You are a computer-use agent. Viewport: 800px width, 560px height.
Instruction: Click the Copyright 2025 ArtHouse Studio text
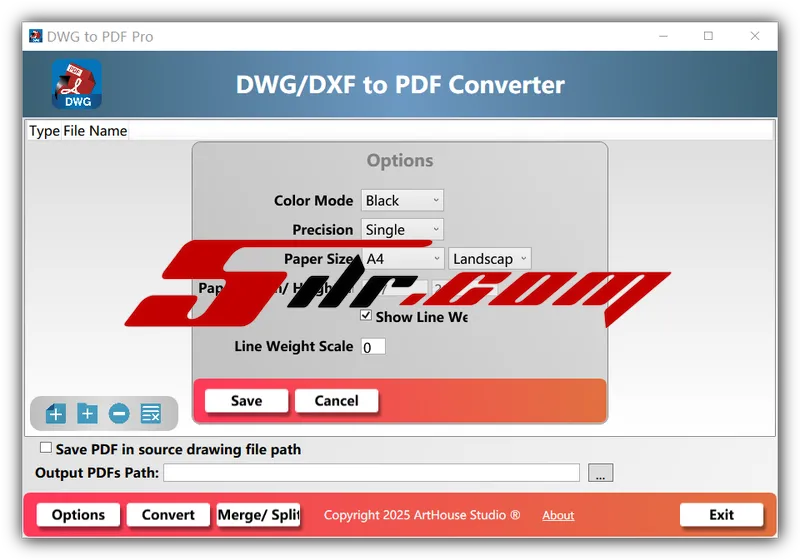[x=422, y=515]
